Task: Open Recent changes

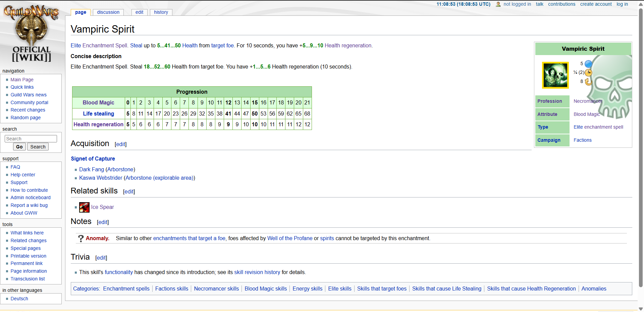Action: point(28,110)
